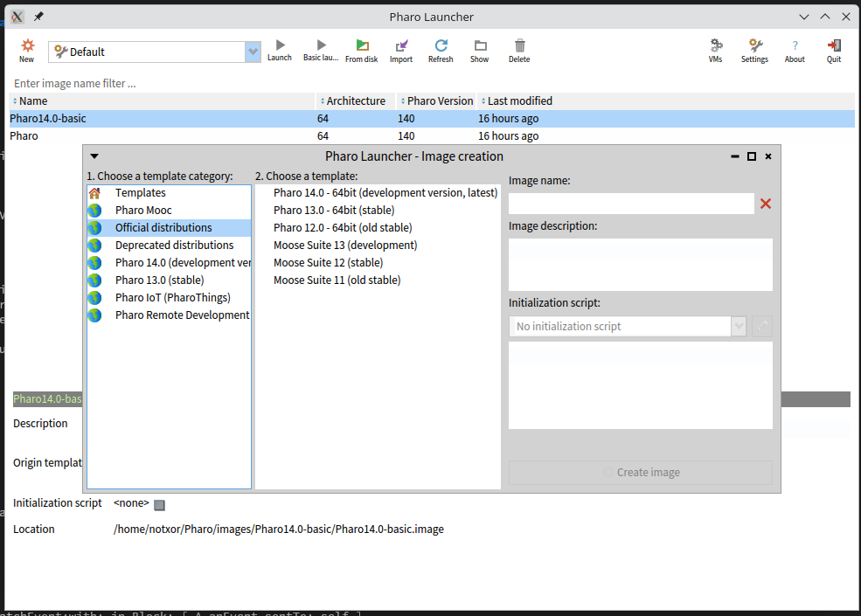This screenshot has height=616, width=861.
Task: Click the Create image button
Action: click(x=641, y=473)
